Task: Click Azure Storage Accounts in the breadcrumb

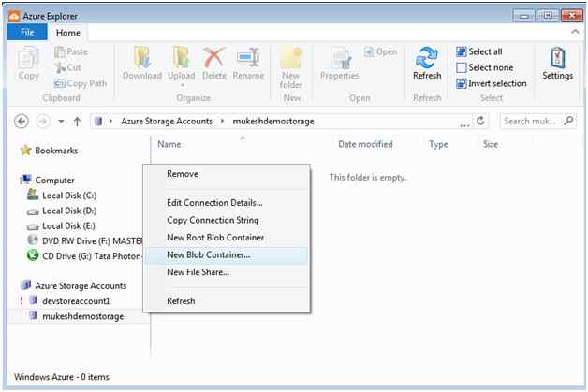Action: click(x=167, y=122)
